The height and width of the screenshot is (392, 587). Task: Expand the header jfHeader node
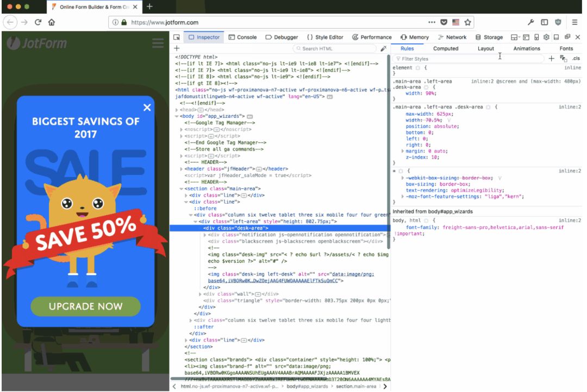tap(182, 169)
